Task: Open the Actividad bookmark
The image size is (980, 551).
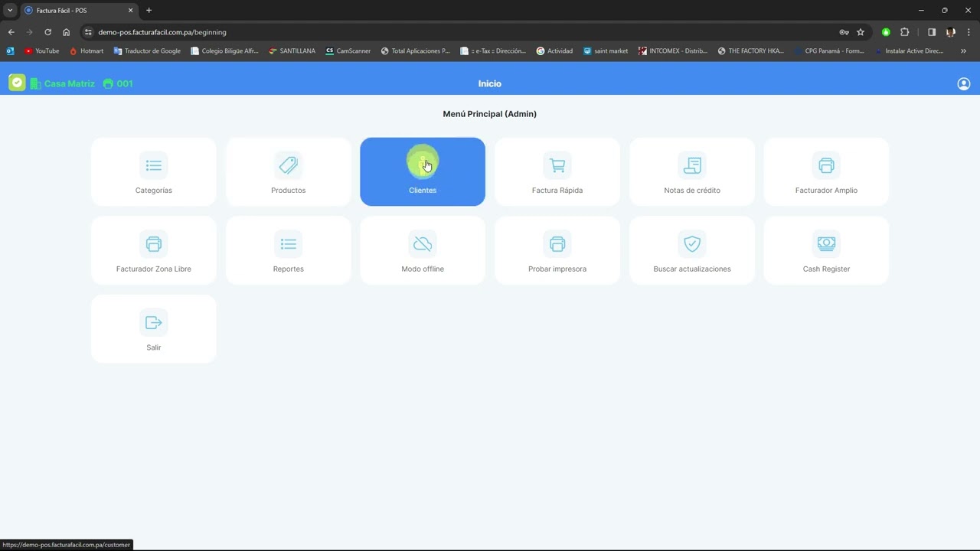Action: tap(554, 51)
